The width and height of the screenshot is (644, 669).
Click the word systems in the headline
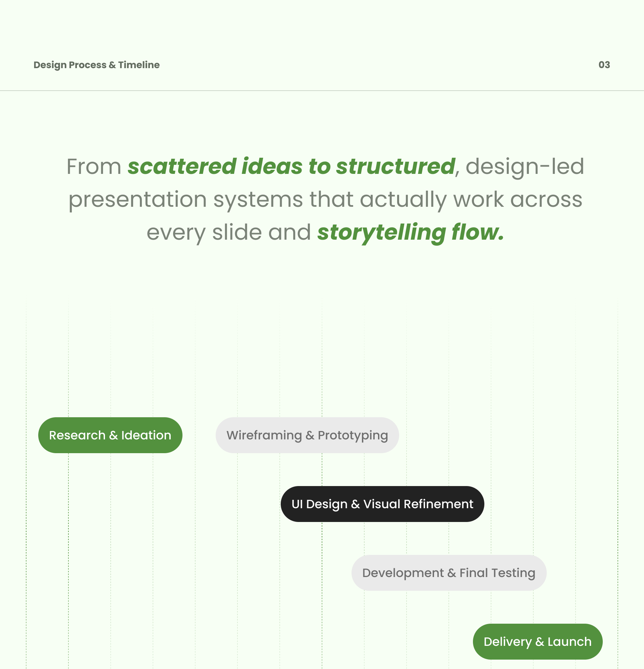pos(258,200)
